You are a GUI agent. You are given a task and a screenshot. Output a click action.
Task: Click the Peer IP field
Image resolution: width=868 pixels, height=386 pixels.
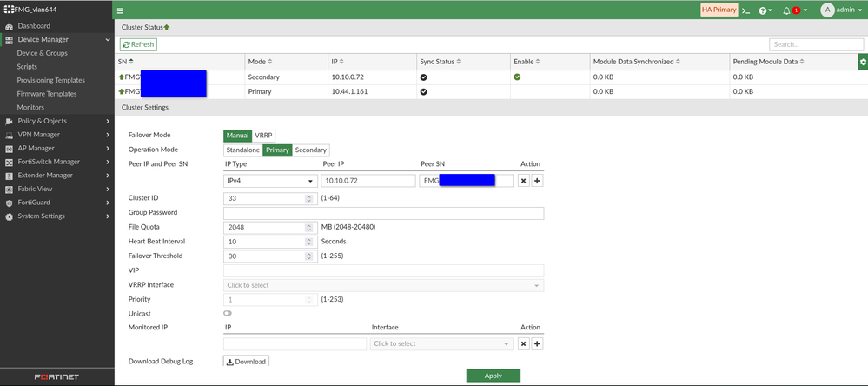point(368,181)
